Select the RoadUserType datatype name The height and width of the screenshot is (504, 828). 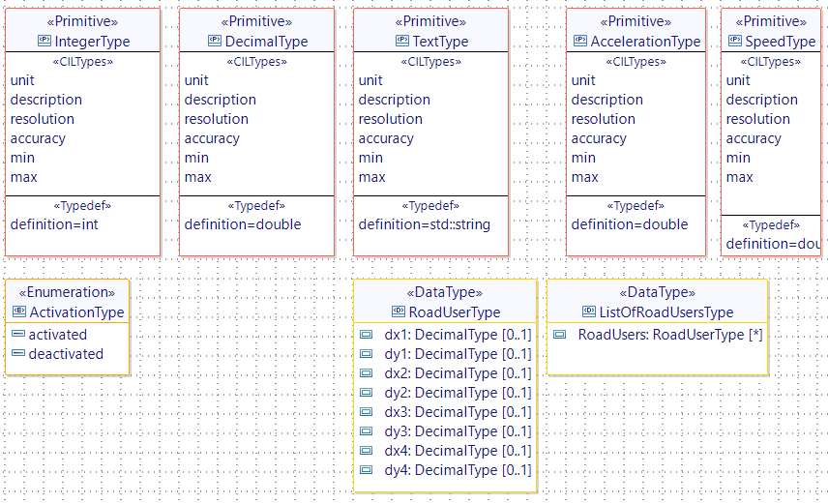(455, 312)
